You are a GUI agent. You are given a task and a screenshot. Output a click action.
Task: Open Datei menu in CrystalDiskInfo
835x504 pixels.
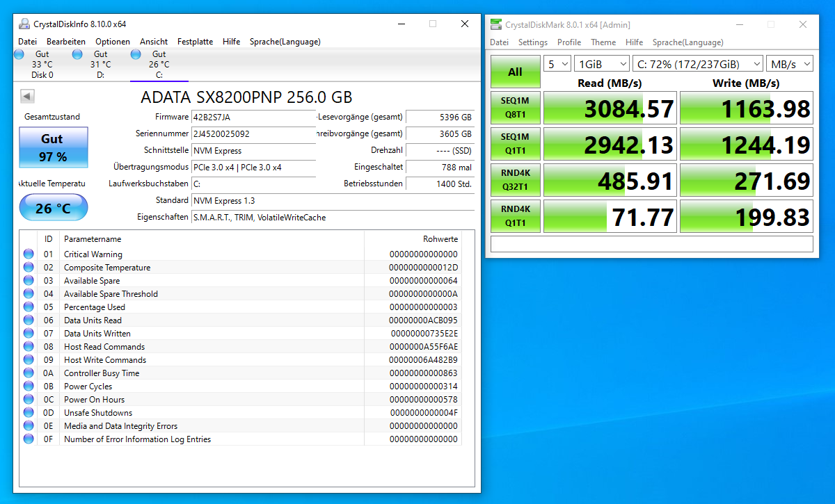click(28, 42)
